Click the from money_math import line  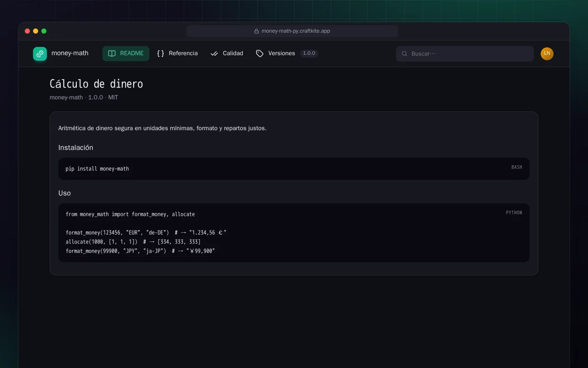(130, 214)
